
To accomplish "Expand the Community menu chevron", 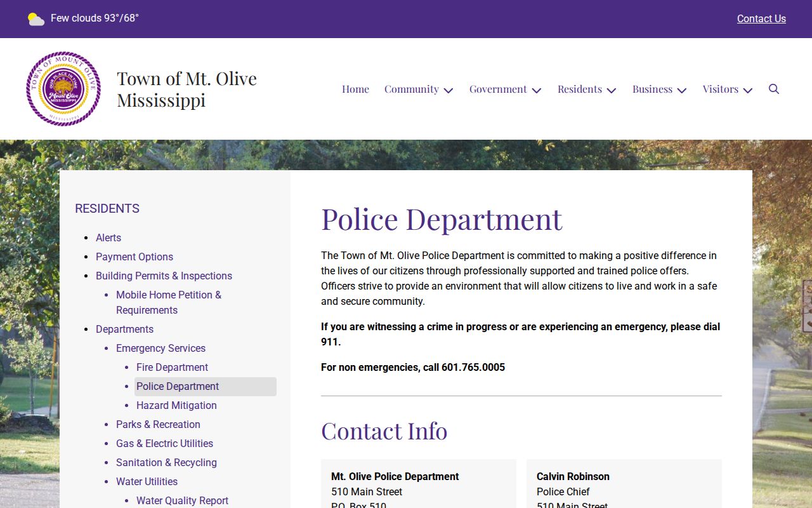I will point(449,90).
